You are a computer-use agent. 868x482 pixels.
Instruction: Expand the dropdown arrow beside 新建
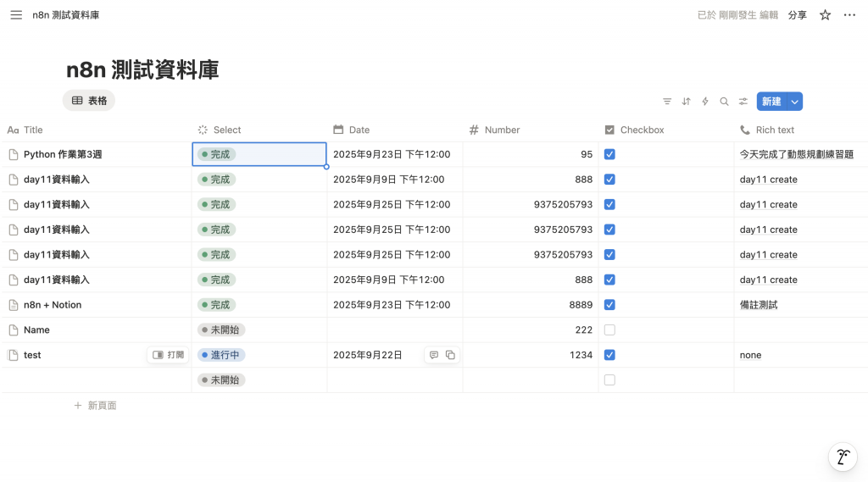point(794,102)
